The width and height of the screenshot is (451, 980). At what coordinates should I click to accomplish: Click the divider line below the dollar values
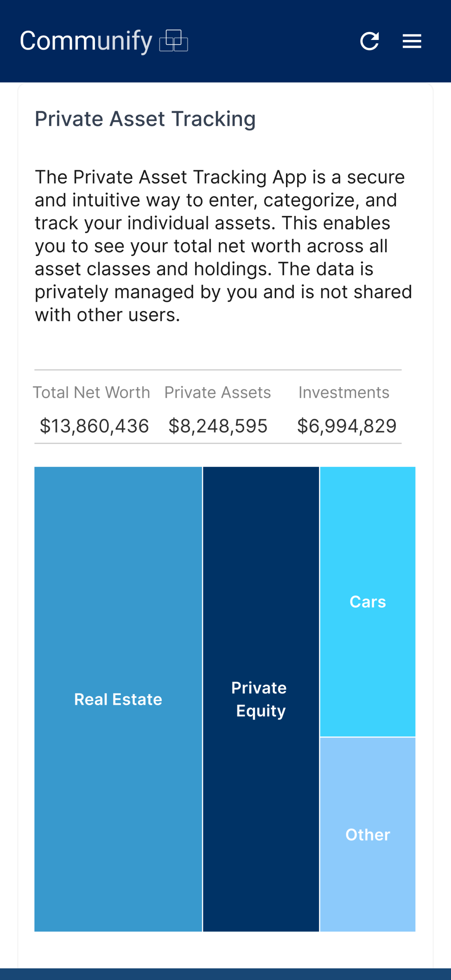pos(218,443)
